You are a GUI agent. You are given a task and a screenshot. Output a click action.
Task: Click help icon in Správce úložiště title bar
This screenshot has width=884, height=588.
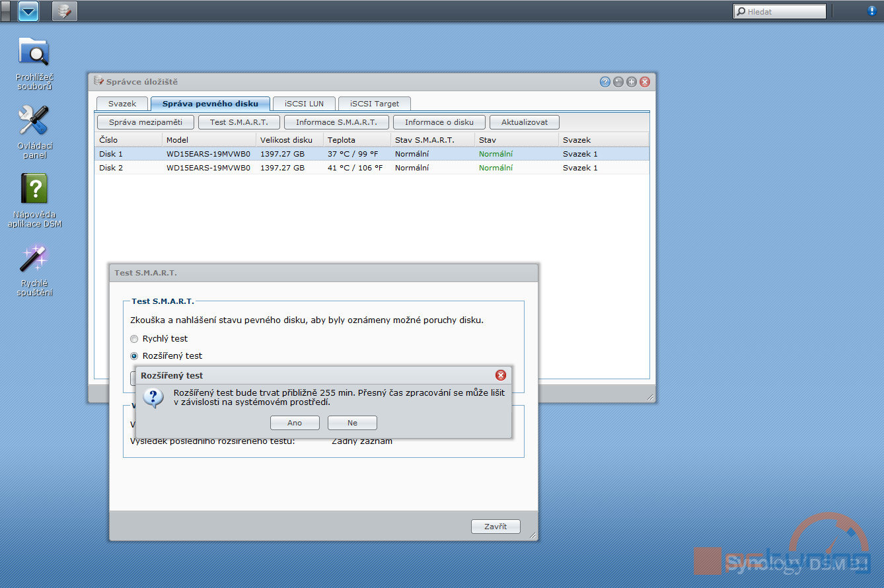click(605, 82)
